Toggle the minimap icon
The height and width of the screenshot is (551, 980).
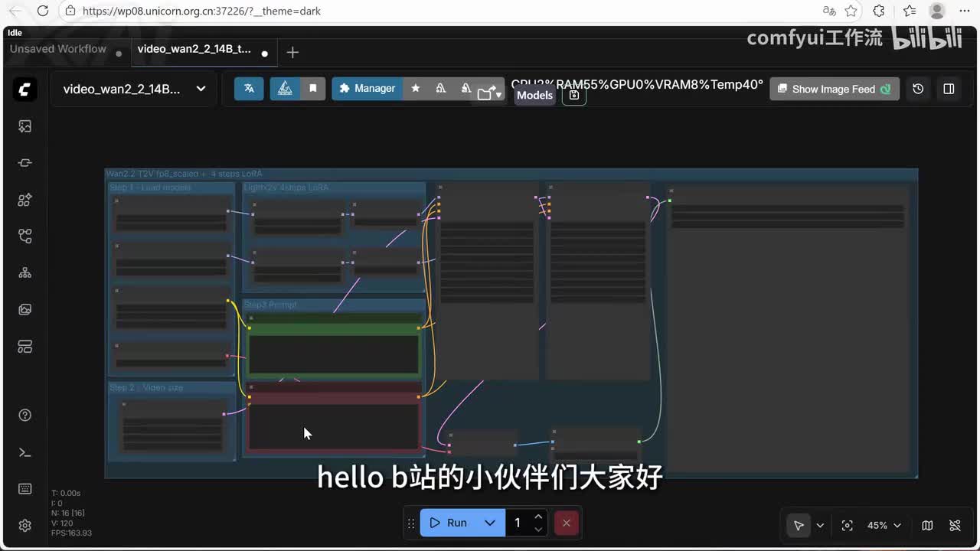tap(927, 525)
